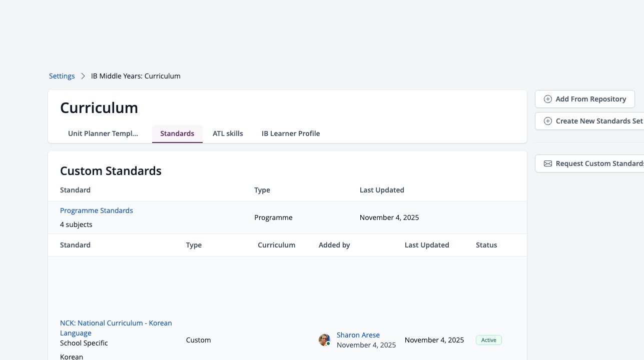This screenshot has height=360, width=644.
Task: Click the envelope icon on Request Custom Standards
Action: coord(548,163)
